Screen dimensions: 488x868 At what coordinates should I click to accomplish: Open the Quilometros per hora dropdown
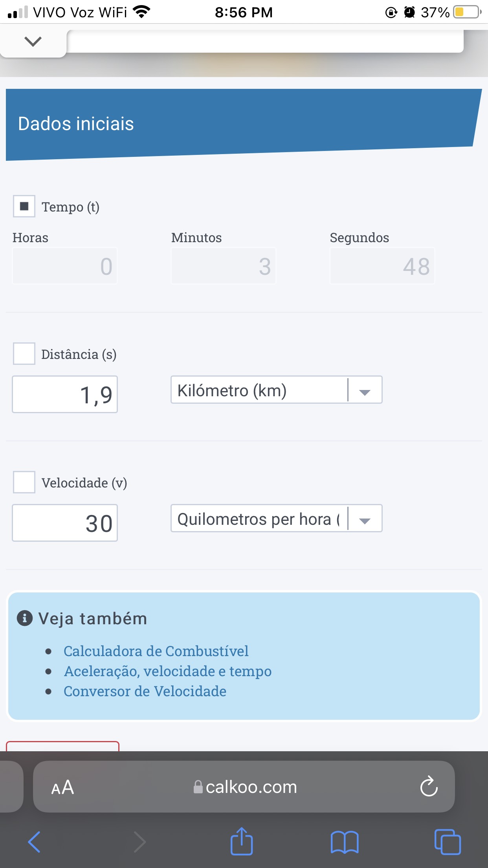(276, 519)
